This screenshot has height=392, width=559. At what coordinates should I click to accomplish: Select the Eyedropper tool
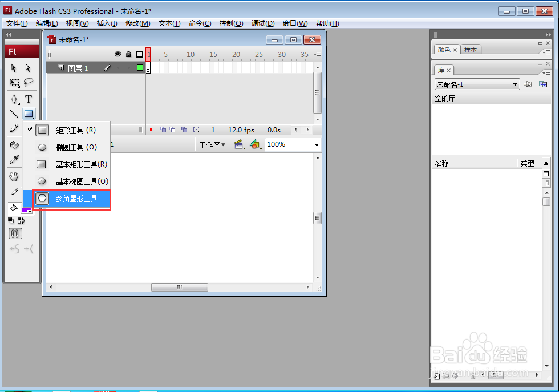point(14,159)
